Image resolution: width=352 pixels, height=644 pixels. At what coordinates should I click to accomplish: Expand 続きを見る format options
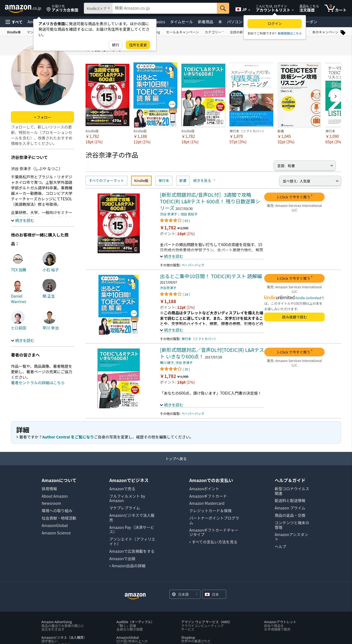[x=204, y=181]
